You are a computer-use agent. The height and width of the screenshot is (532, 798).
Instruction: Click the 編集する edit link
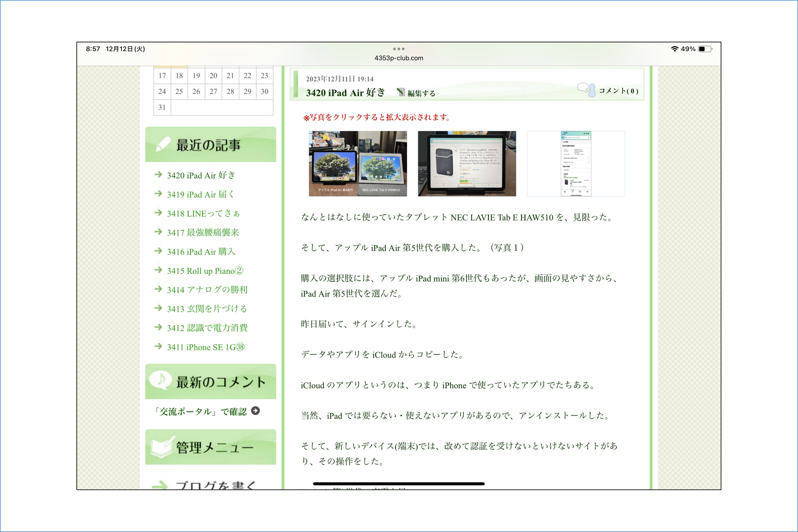[x=421, y=93]
